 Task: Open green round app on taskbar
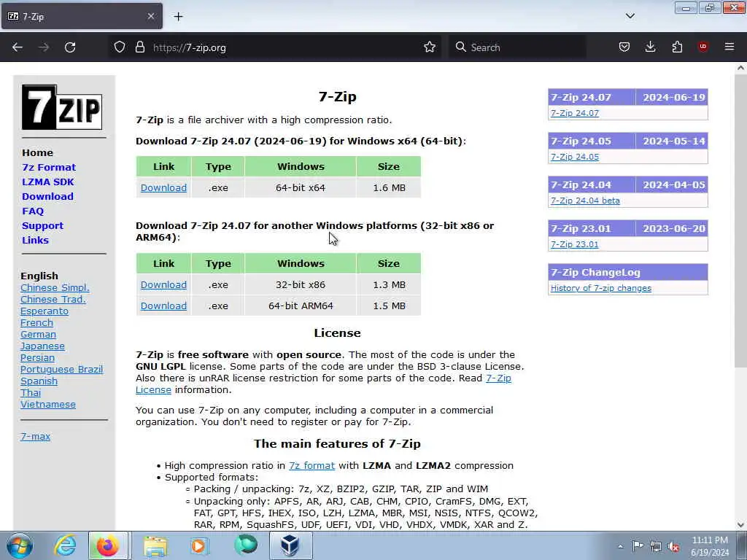click(246, 545)
